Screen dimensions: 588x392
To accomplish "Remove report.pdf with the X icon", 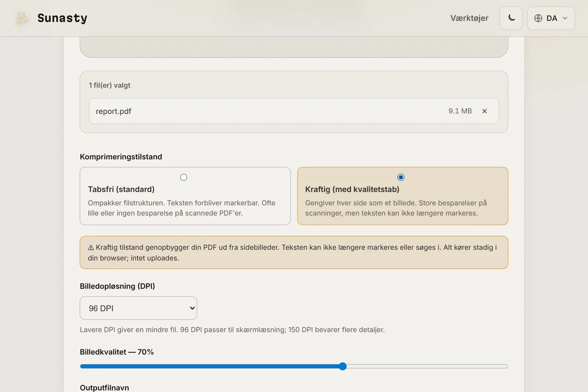I will [484, 111].
